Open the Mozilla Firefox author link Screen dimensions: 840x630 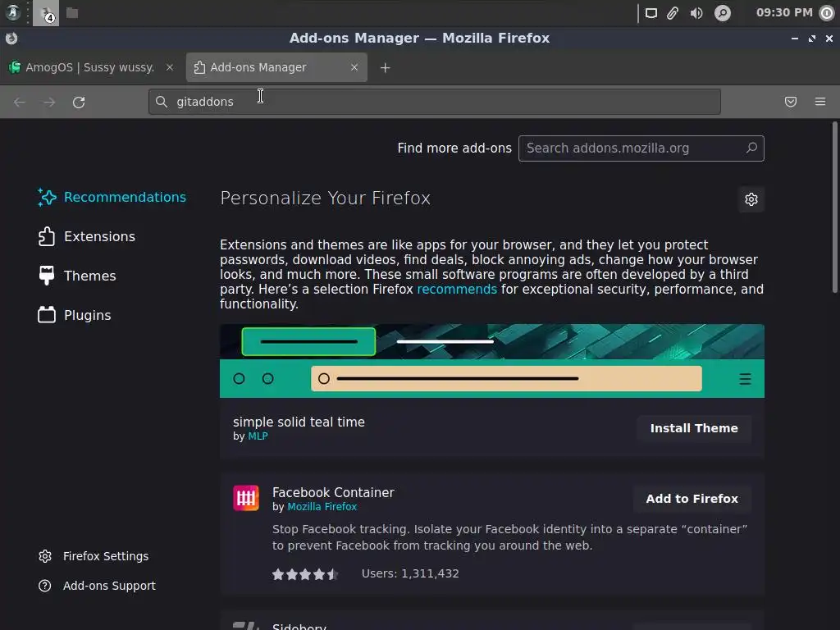322,507
